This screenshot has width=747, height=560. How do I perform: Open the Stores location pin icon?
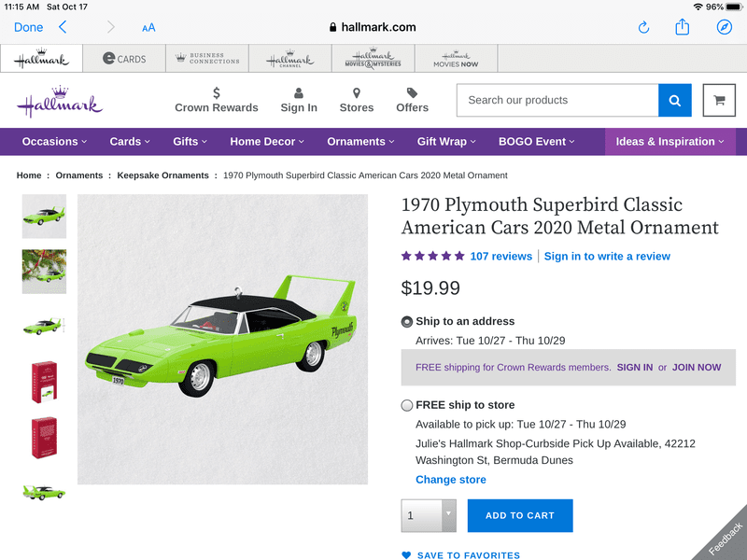point(357,92)
